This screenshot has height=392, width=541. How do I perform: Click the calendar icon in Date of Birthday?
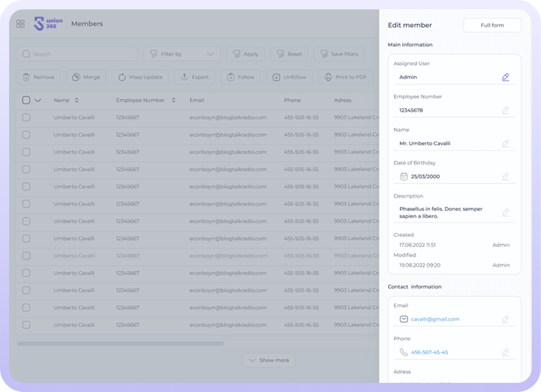404,177
